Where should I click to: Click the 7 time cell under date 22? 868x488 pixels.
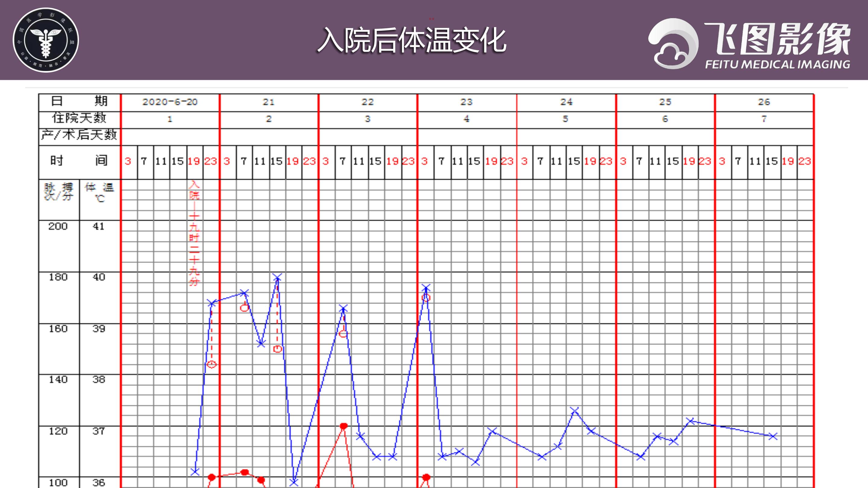343,161
